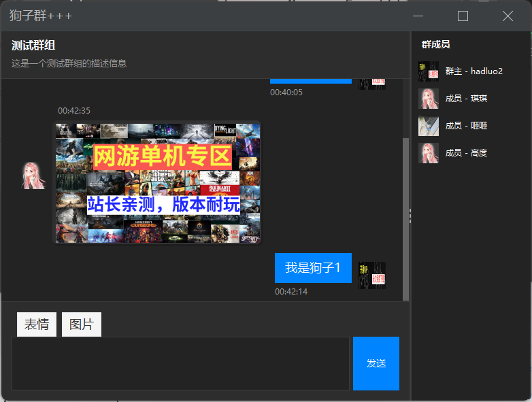This screenshot has height=402, width=532.
Task: Click 琪琪 member avatar
Action: coord(429,99)
